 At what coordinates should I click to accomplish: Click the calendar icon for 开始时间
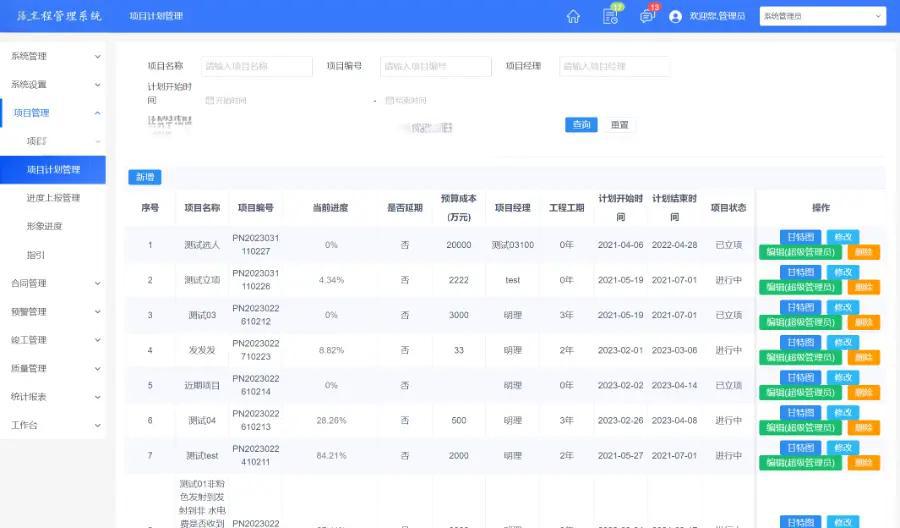click(x=209, y=100)
